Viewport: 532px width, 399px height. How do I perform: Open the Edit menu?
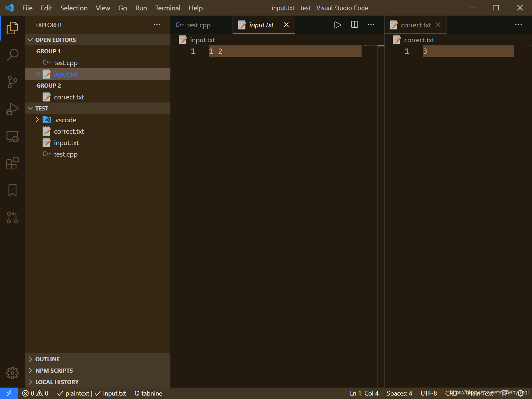46,8
